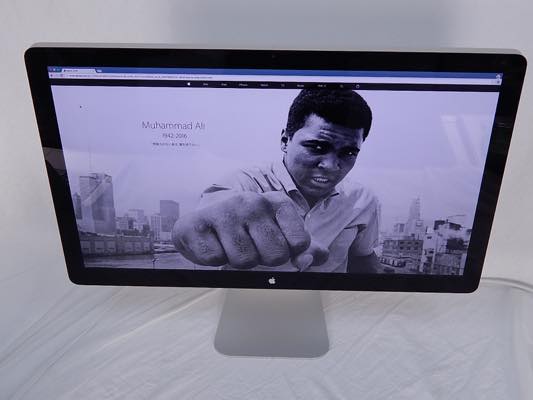Open the browser menu at the toolbar's right end
Viewport: 533px width, 400px height.
[x=499, y=82]
